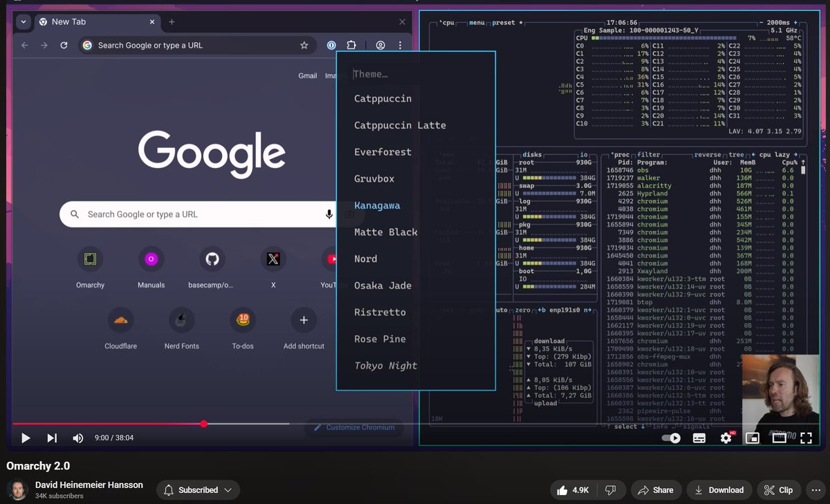Enter fullscreen mode

[806, 438]
